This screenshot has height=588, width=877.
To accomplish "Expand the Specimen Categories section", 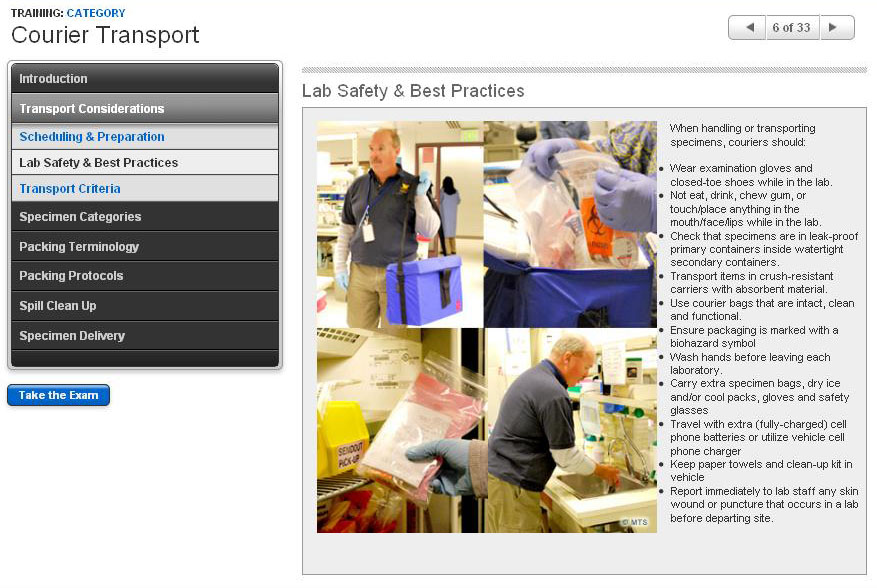I will coord(144,217).
